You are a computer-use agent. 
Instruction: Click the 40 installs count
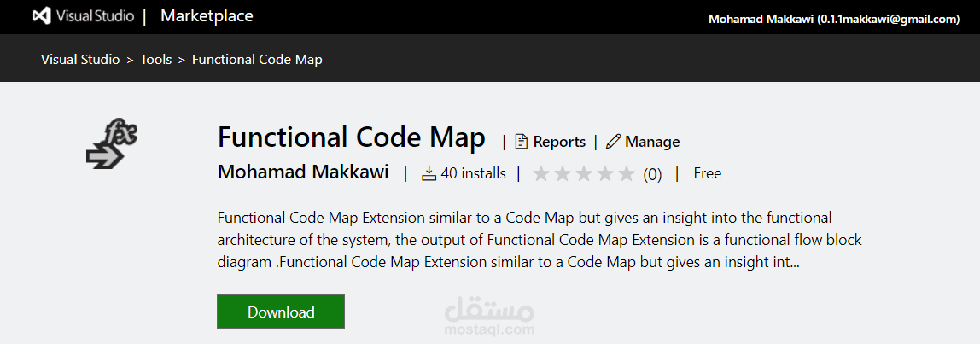[x=473, y=173]
